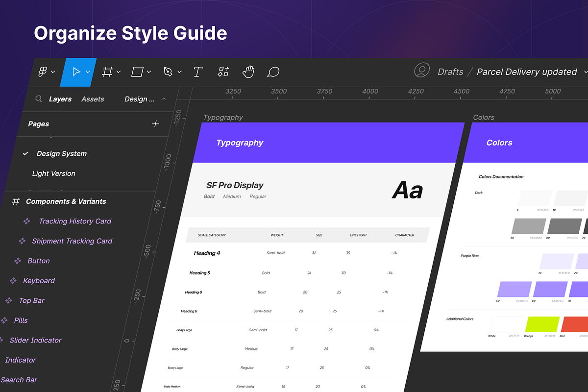Select the White additional color swatch
The image size is (588, 392).
click(506, 324)
